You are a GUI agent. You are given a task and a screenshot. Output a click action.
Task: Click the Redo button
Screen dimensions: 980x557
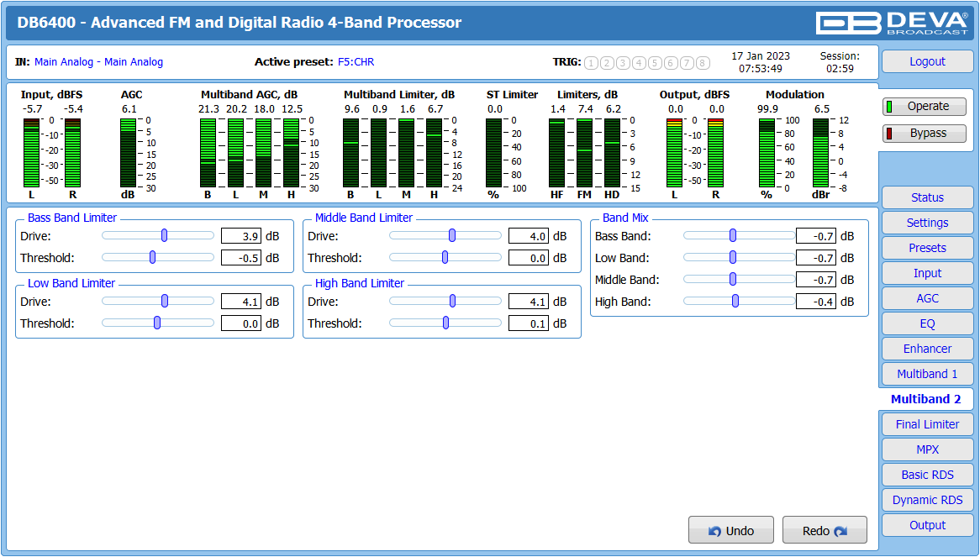coord(825,530)
